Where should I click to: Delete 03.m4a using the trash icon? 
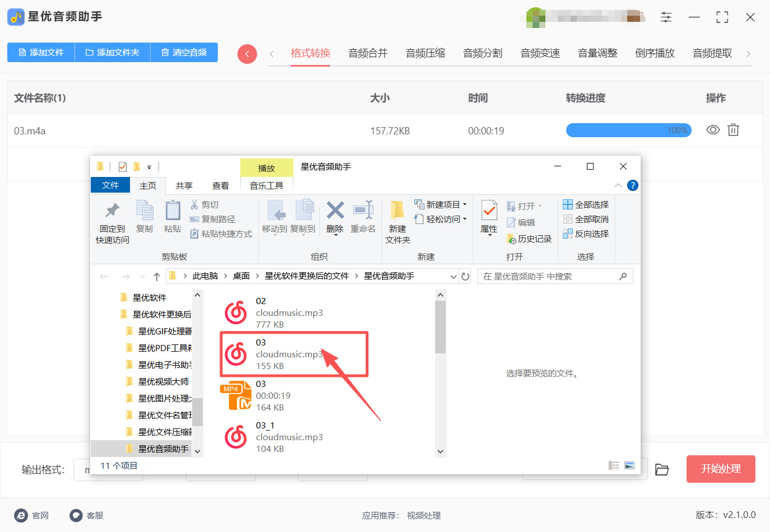pyautogui.click(x=733, y=130)
